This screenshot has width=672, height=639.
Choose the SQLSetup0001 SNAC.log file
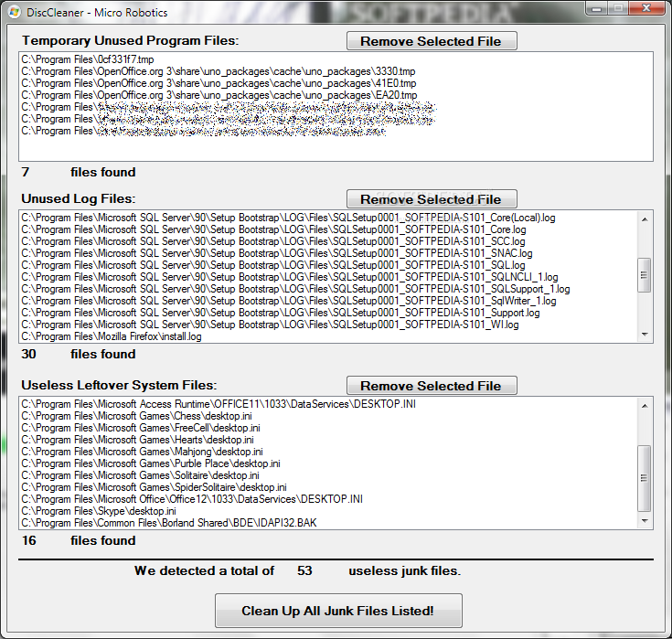[276, 253]
